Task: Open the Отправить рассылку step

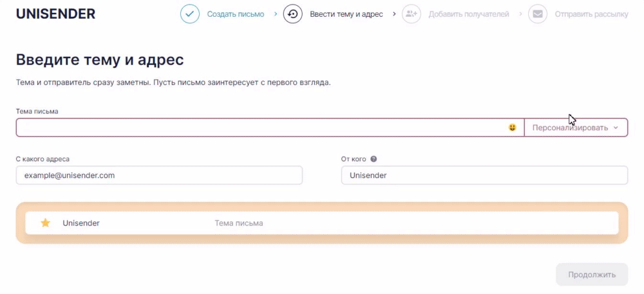Action: 591,14
